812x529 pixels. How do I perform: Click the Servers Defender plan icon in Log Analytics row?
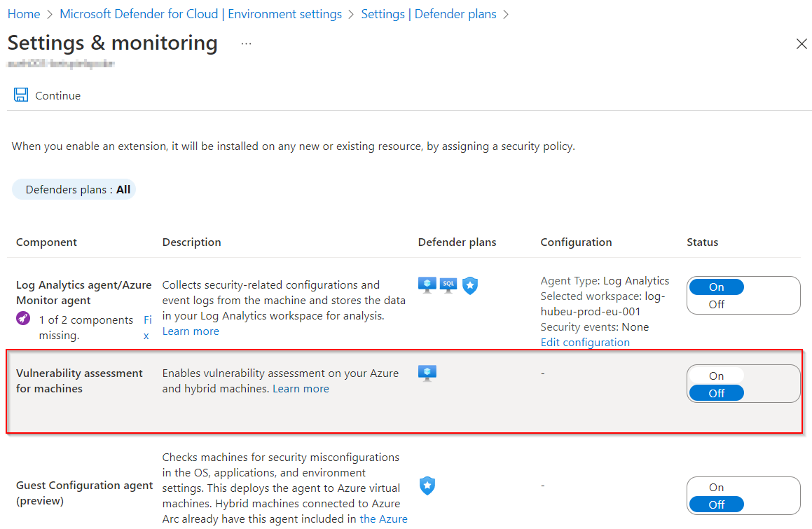(427, 284)
